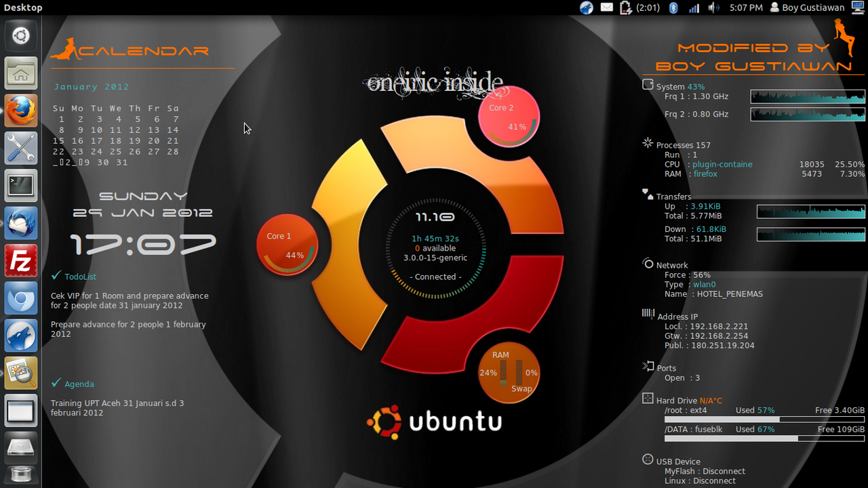Click the TodoList checkmark icon
This screenshot has width=868, height=488.
[x=56, y=275]
